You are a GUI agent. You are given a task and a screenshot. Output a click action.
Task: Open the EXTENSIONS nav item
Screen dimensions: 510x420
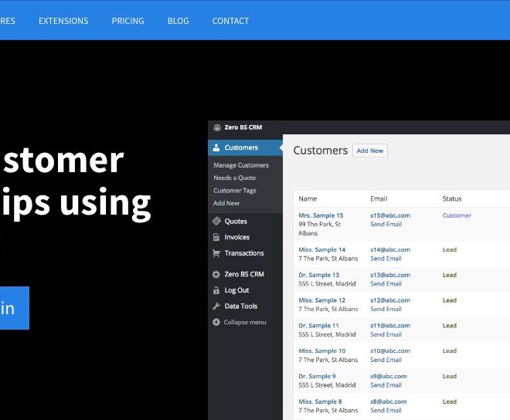63,21
